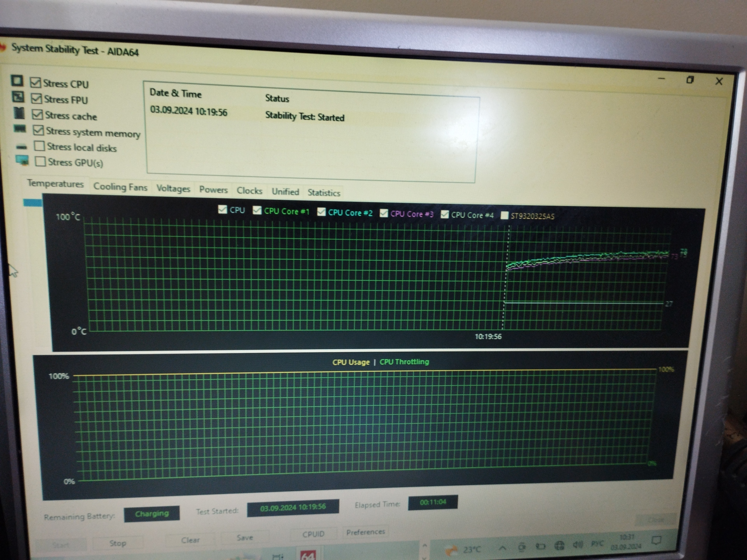Click the Elapsed Time value 00:11:04
Screen dimensions: 747x560
pos(433,502)
